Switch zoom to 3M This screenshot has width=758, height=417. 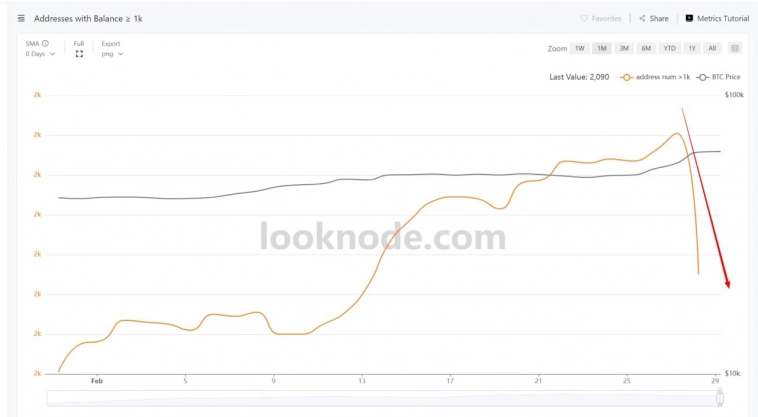[x=624, y=48]
